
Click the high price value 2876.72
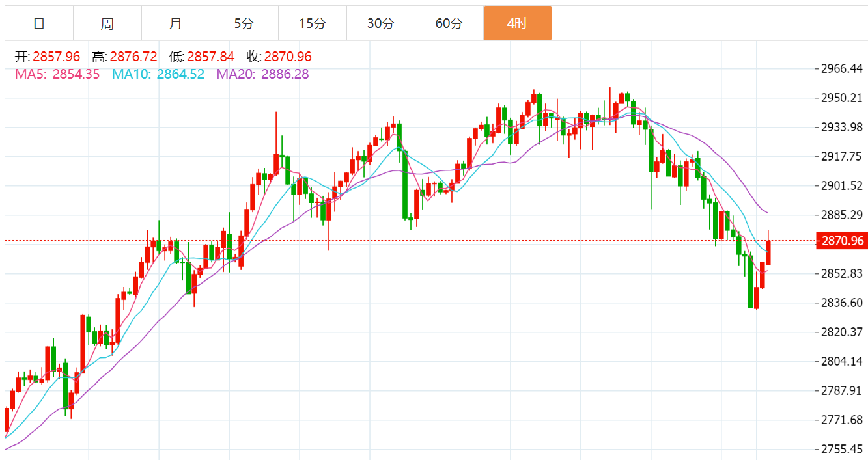(133, 57)
